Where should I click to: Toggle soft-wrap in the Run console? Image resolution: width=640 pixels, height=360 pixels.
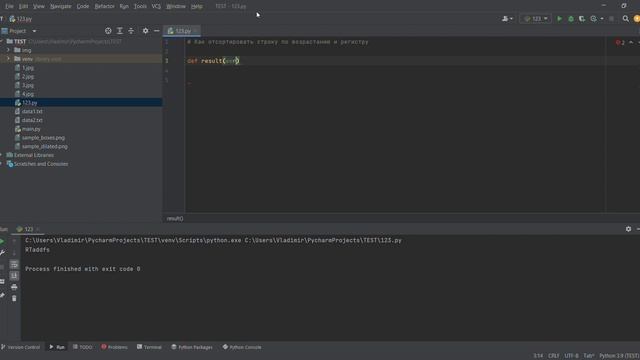click(14, 264)
